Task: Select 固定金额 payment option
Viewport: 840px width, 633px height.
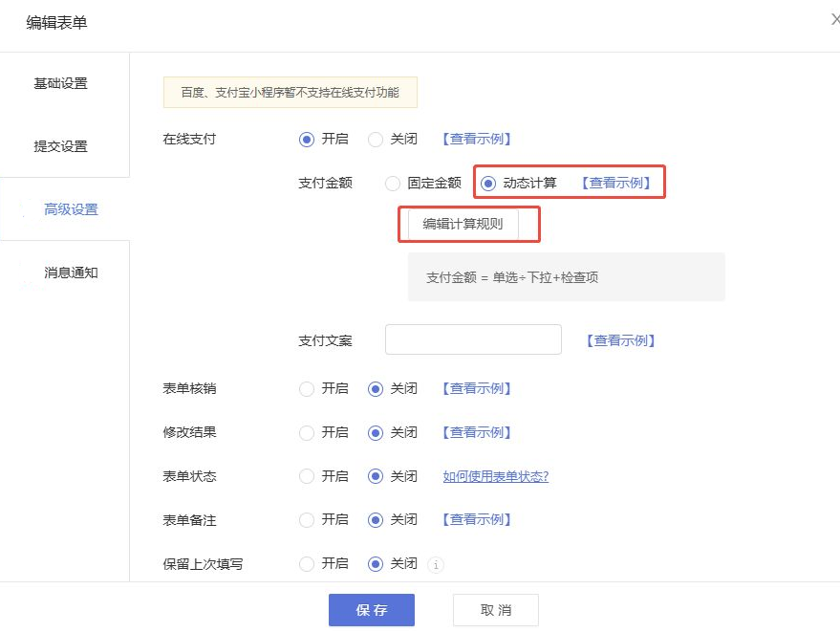Action: (x=393, y=184)
